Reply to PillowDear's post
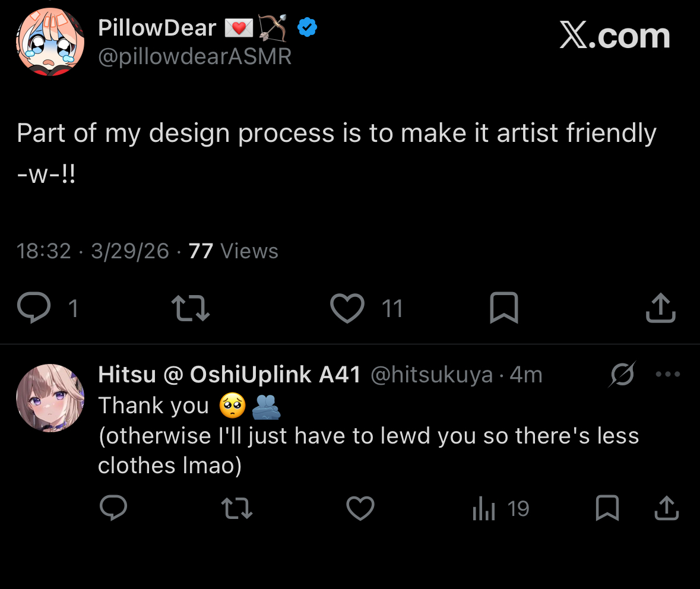Image resolution: width=700 pixels, height=589 pixels. coord(33,308)
